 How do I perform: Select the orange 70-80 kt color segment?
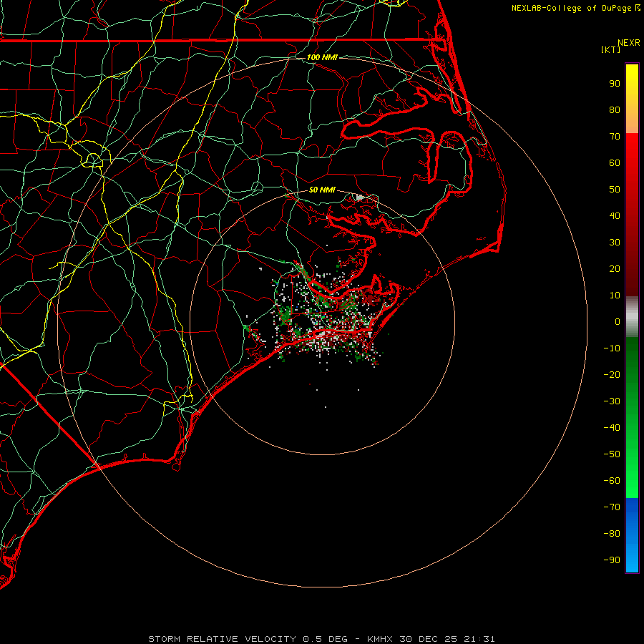coord(632,122)
